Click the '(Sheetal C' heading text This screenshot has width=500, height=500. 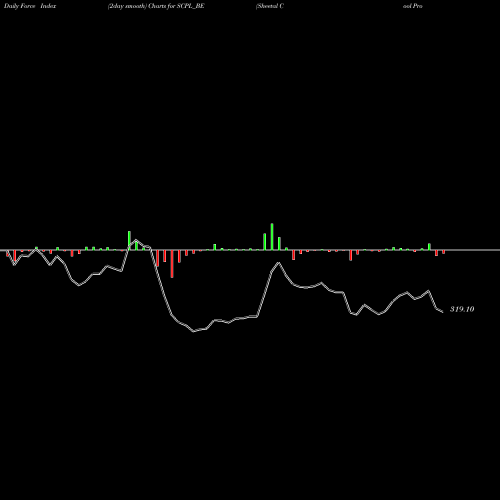tap(270, 6)
